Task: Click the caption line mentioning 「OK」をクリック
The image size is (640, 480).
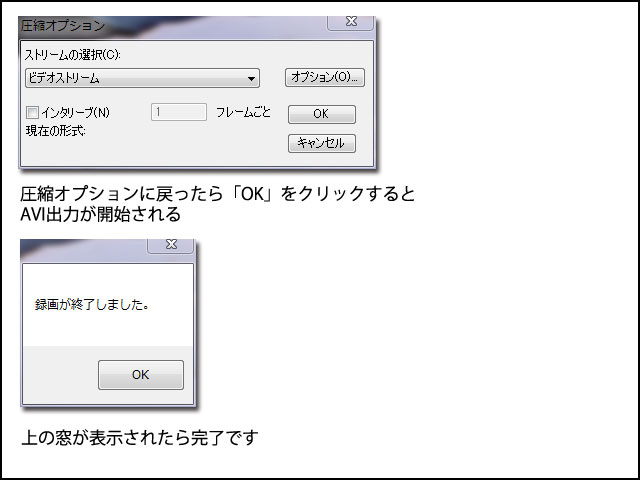Action: (x=218, y=194)
